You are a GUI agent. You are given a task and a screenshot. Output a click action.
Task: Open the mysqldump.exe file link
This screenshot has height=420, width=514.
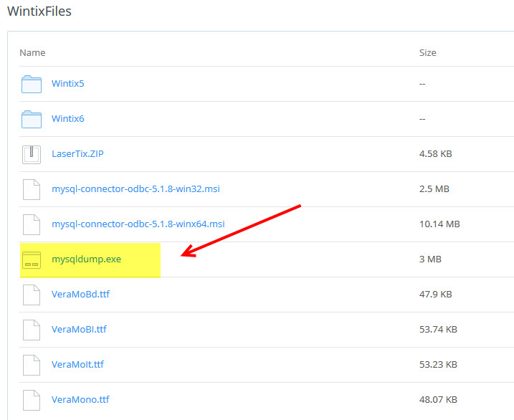click(87, 259)
